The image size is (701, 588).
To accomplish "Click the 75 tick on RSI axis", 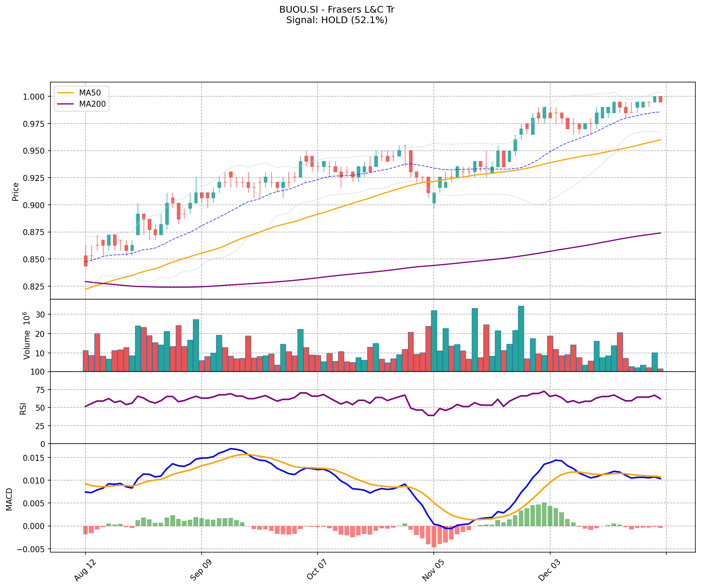I will 40,390.
